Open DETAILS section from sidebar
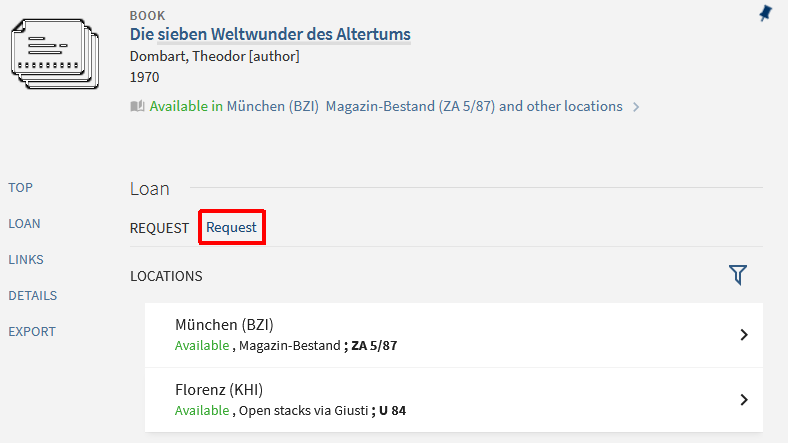The image size is (788, 443). point(32,296)
